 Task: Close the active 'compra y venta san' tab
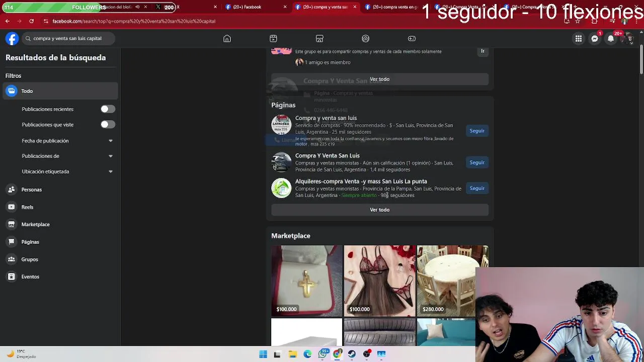click(355, 7)
